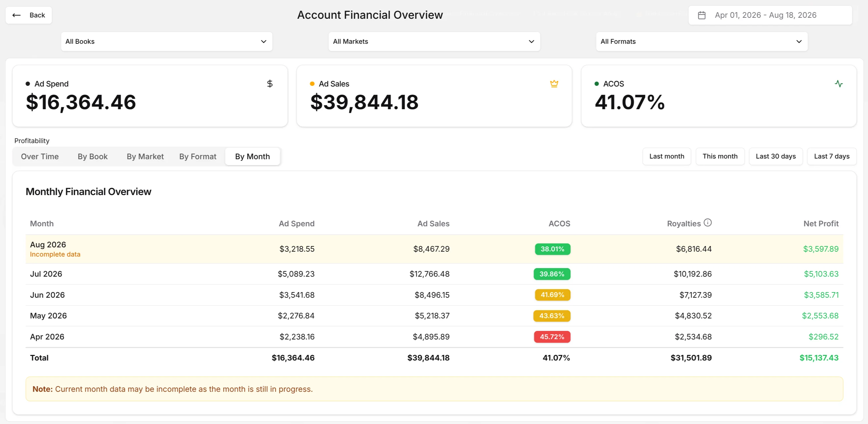Select the May 2026 row label
Image resolution: width=868 pixels, height=424 pixels.
point(48,316)
